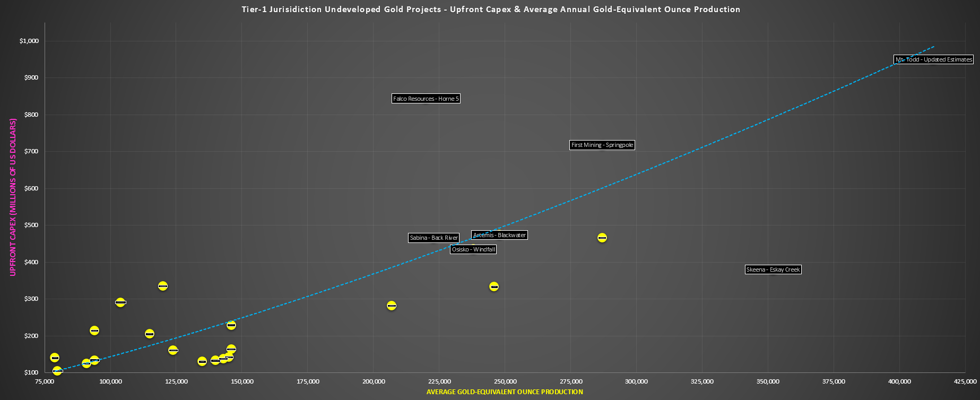This screenshot has width=980, height=400.
Task: Select the $100 vertical axis tick label
Action: [32, 372]
